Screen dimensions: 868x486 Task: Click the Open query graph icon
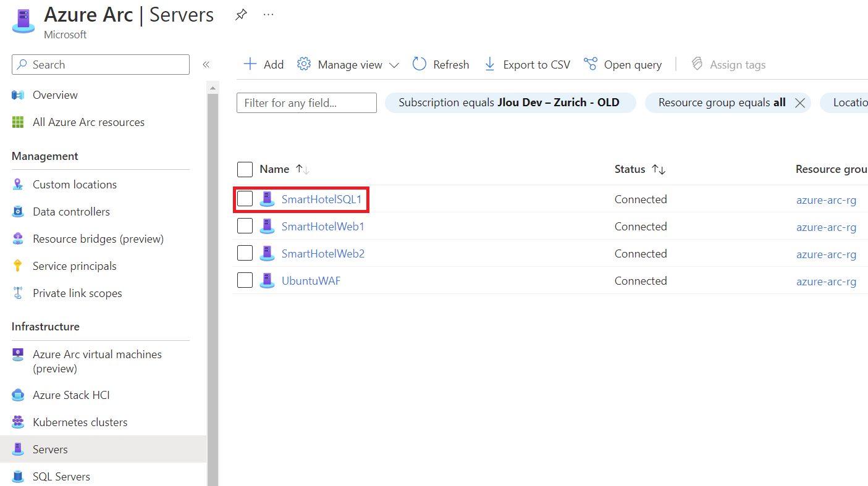tap(591, 64)
